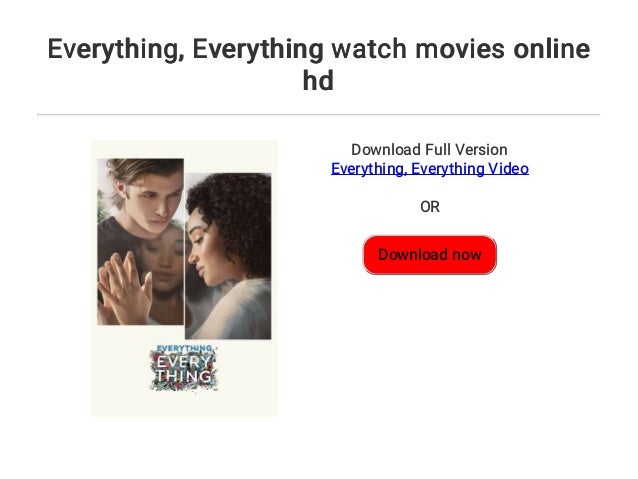Click the word 'hd' in the heading
The width and height of the screenshot is (638, 479).
(x=318, y=80)
